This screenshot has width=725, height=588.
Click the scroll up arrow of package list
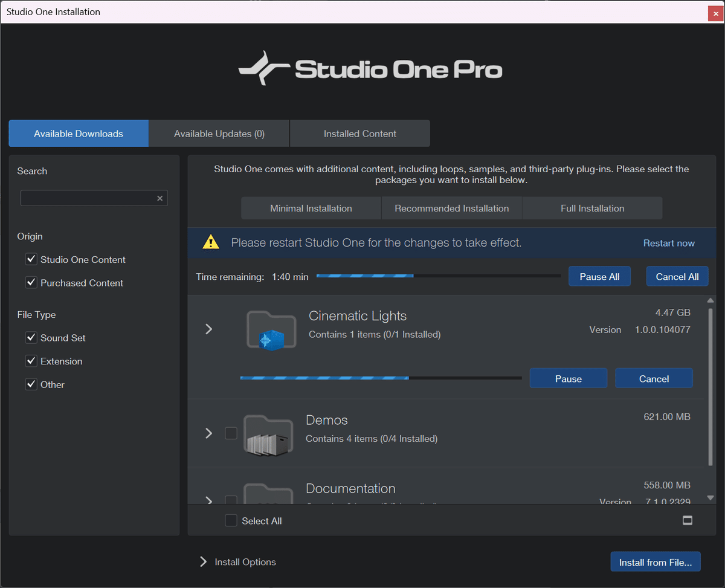[x=710, y=300]
